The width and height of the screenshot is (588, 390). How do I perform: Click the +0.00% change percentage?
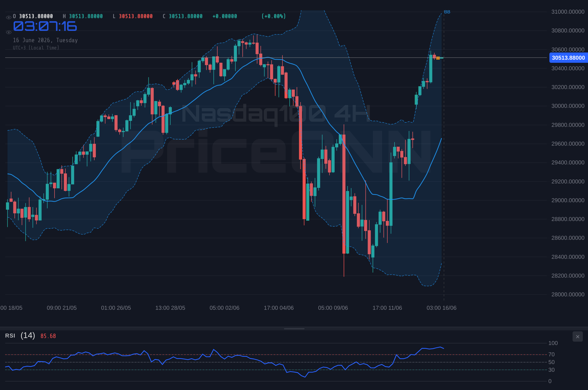[x=274, y=16]
